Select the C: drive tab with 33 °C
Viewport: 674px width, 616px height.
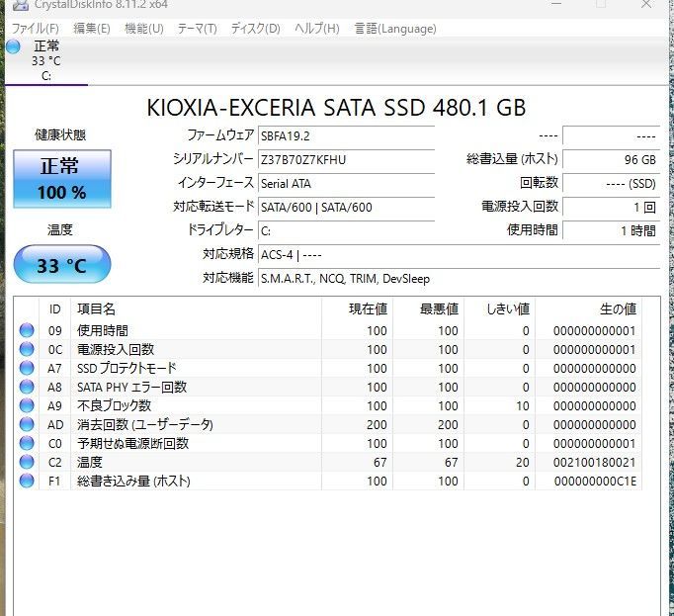coord(46,61)
